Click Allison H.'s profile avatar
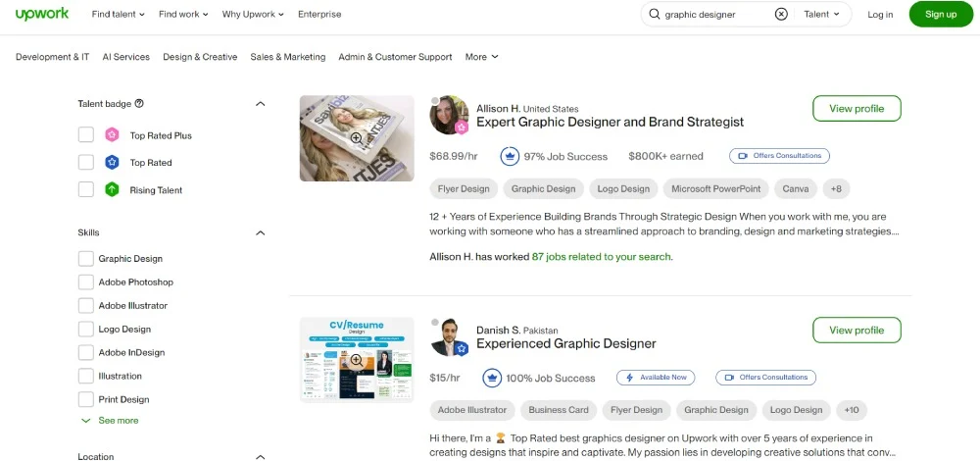Screen dimensions: 980x461 [449, 115]
